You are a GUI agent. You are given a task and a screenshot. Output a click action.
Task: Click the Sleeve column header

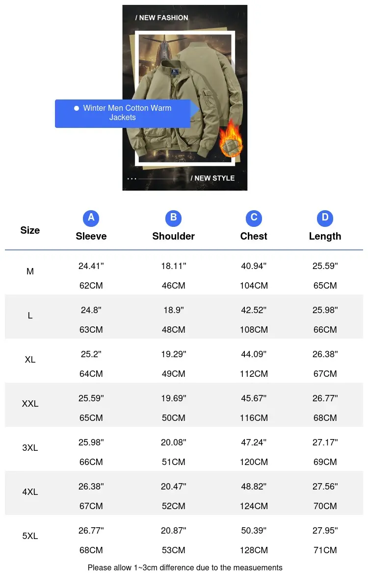pos(91,236)
